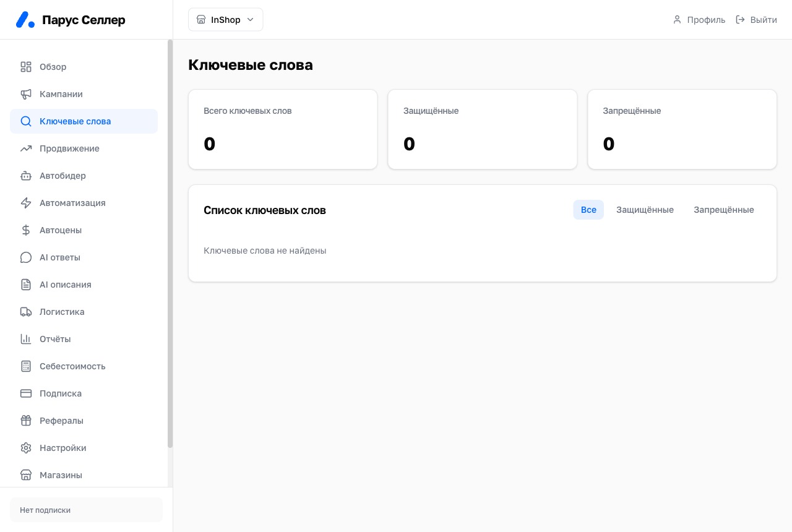This screenshot has width=792, height=532.
Task: Click the Логистика truck icon
Action: (26, 312)
